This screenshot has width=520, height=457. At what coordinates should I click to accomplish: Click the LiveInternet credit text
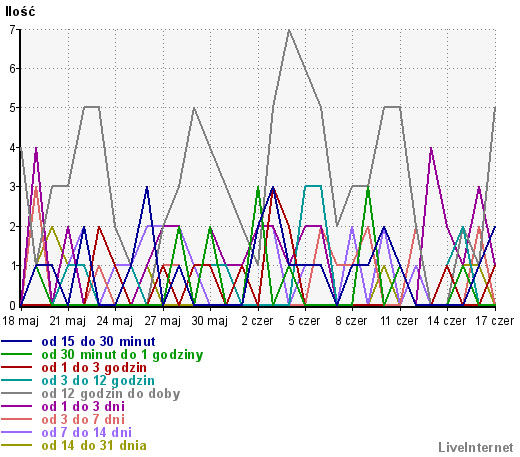476,447
